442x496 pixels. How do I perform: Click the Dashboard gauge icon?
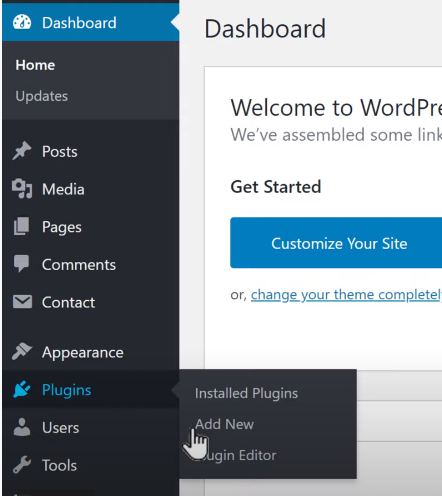point(22,22)
